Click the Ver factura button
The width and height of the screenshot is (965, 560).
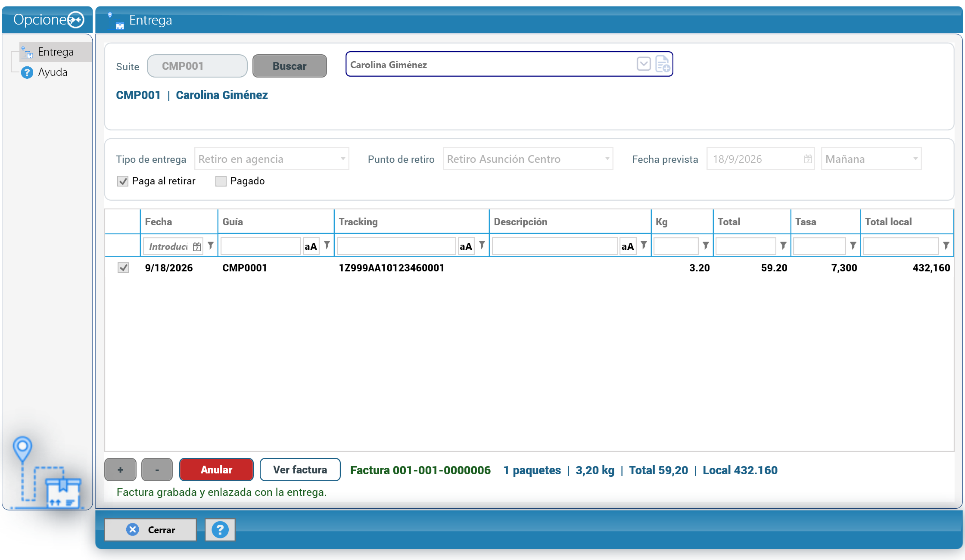tap(300, 470)
